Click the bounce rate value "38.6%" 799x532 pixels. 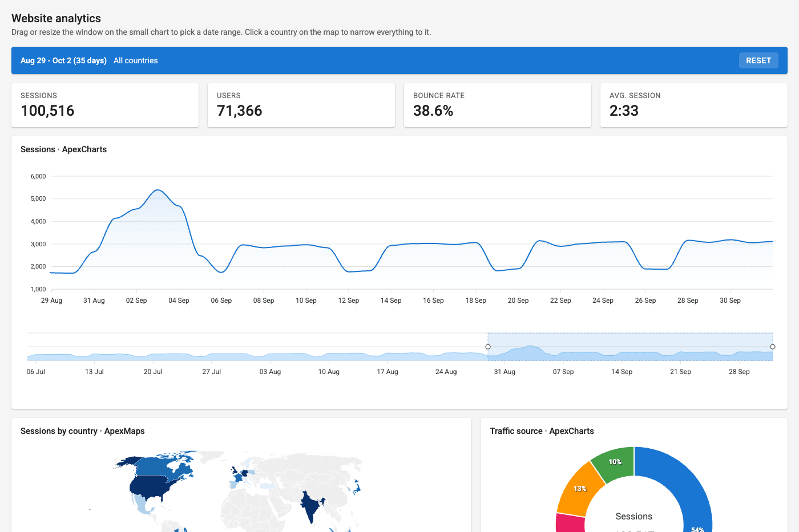(433, 111)
